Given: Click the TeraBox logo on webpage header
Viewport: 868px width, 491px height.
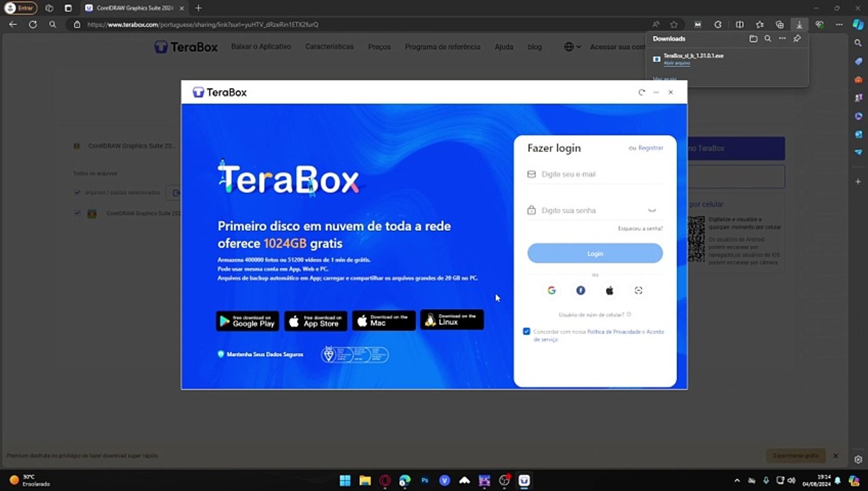Looking at the screenshot, I should 186,47.
